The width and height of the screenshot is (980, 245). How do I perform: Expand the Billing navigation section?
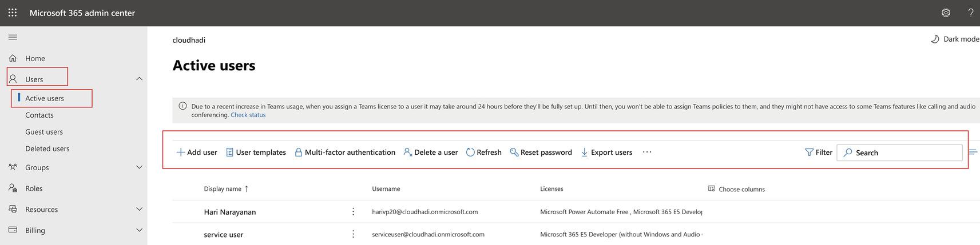[139, 230]
